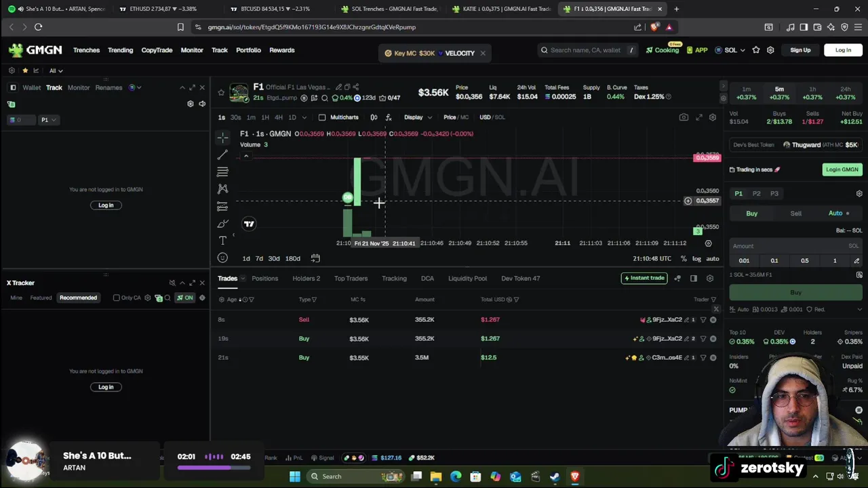
Task: Switch to the Liquidity Pool tab
Action: (467, 279)
